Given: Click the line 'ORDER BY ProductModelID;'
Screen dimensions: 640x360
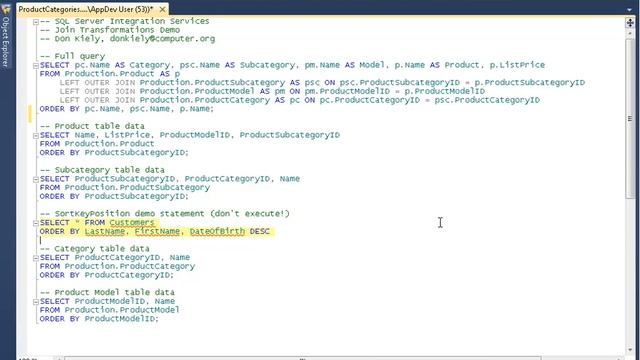Looking at the screenshot, I should [x=99, y=319].
